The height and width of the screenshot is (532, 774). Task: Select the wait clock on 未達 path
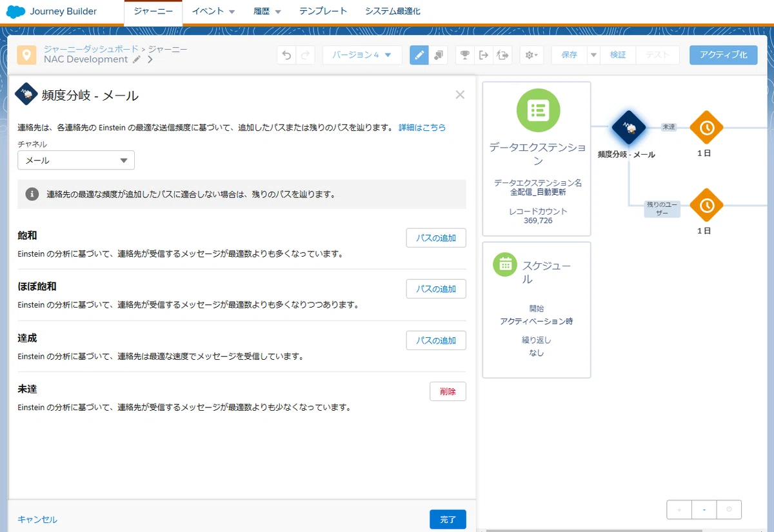(x=706, y=127)
